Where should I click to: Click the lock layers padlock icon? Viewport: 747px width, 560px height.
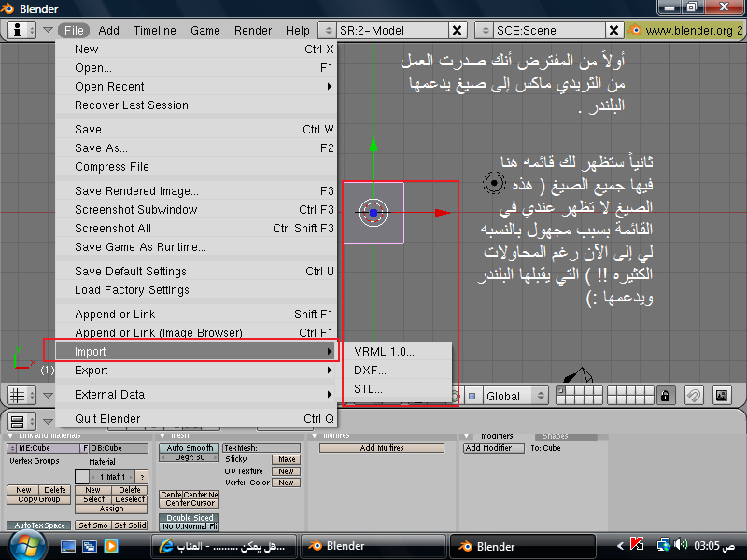pos(666,395)
